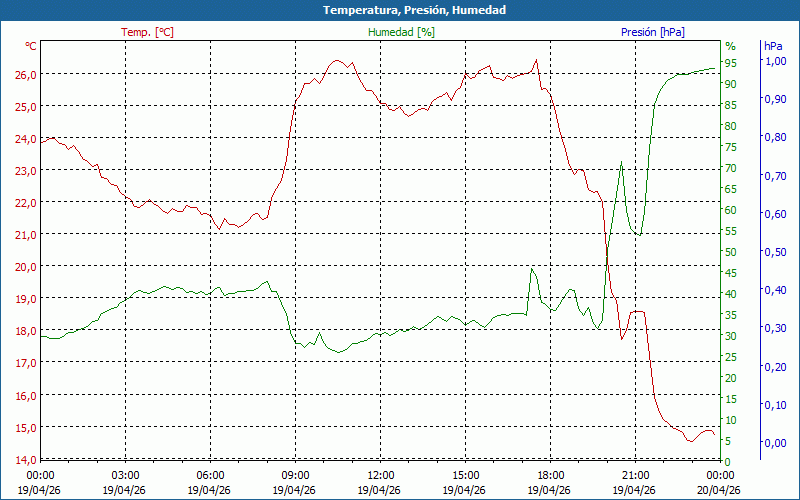Pick the 12:00 time axis label
This screenshot has height=500, width=800.
click(x=380, y=475)
